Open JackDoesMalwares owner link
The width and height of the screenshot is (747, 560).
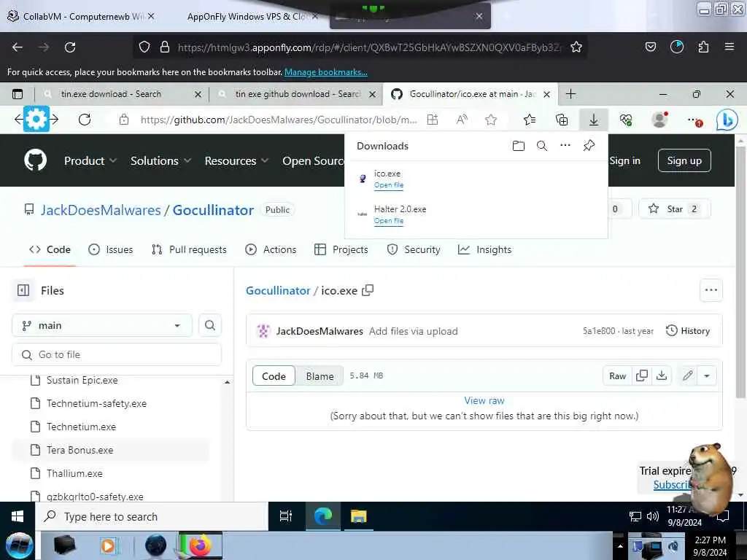coord(101,210)
